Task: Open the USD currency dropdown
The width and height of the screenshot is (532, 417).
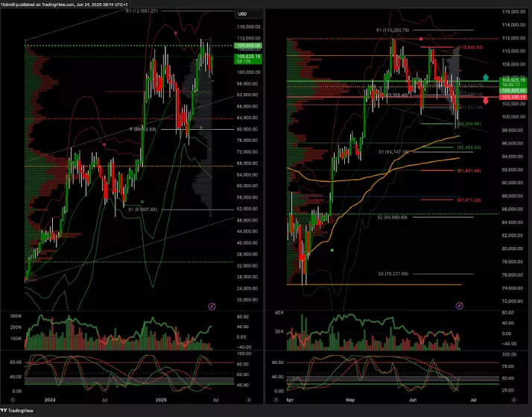Action: (243, 14)
